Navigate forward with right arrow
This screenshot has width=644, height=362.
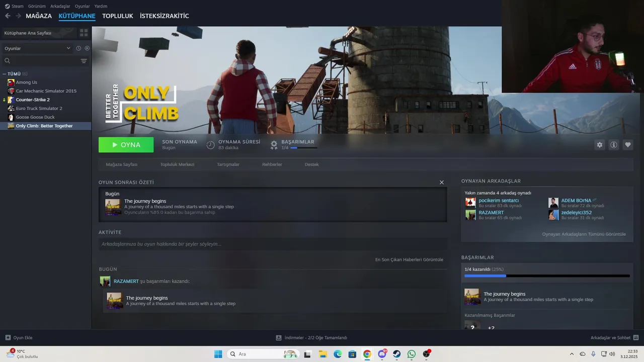pyautogui.click(x=18, y=16)
